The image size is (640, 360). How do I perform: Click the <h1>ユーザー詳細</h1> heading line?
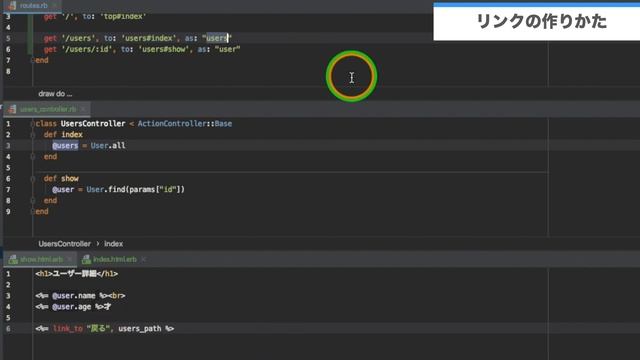(77, 274)
